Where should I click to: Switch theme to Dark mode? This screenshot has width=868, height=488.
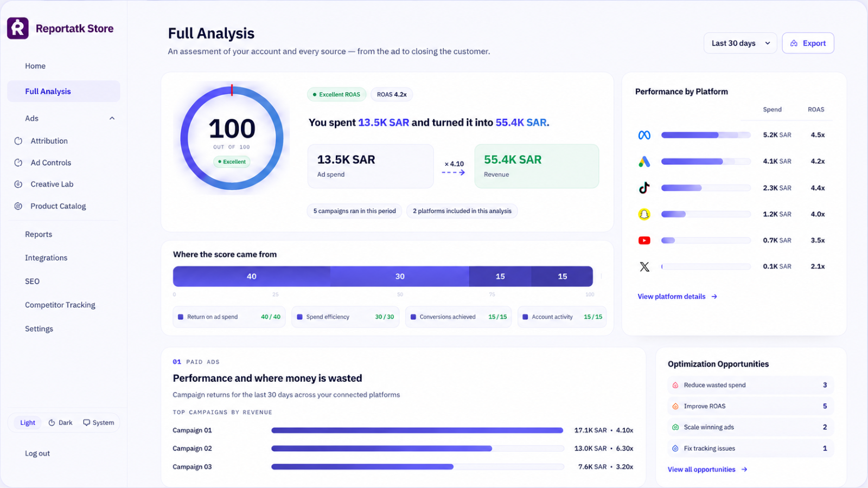coord(60,423)
